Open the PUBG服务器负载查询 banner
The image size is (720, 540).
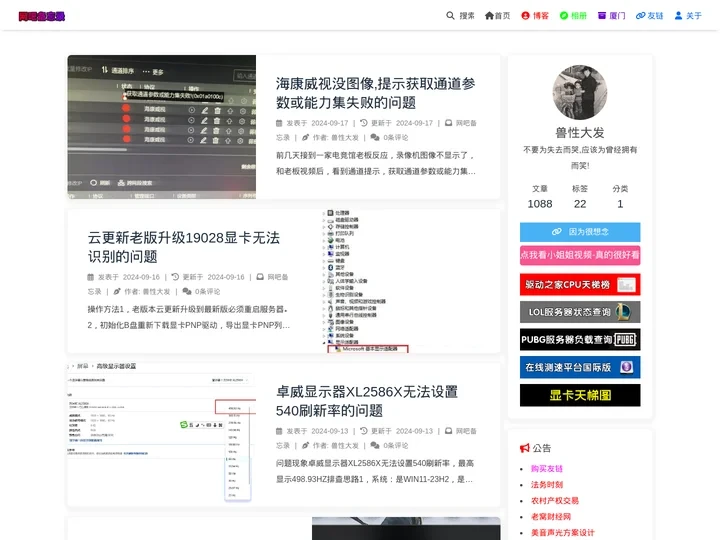click(580, 340)
